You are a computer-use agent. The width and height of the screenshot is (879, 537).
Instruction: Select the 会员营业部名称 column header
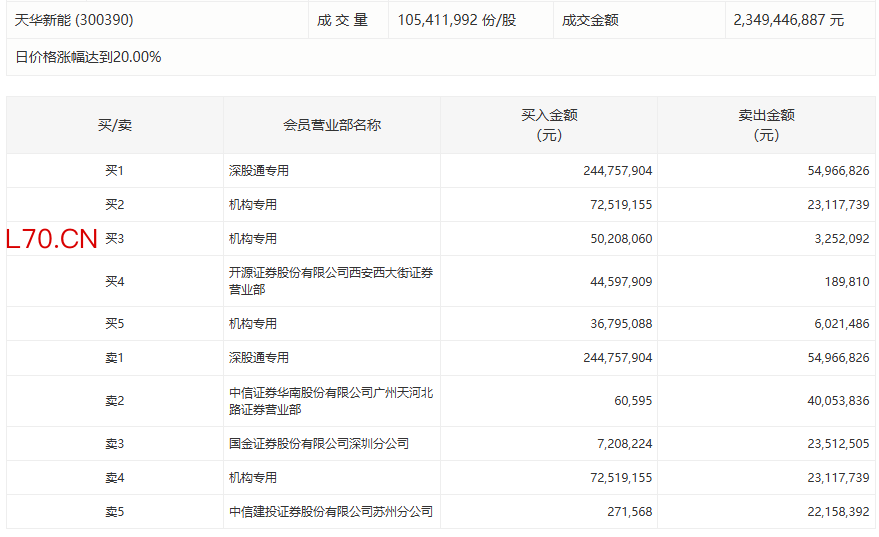pos(332,125)
